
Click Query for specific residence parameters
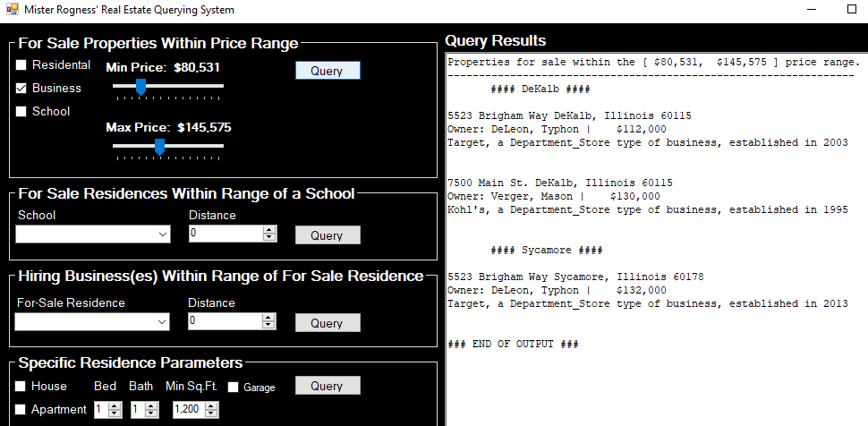pos(327,386)
